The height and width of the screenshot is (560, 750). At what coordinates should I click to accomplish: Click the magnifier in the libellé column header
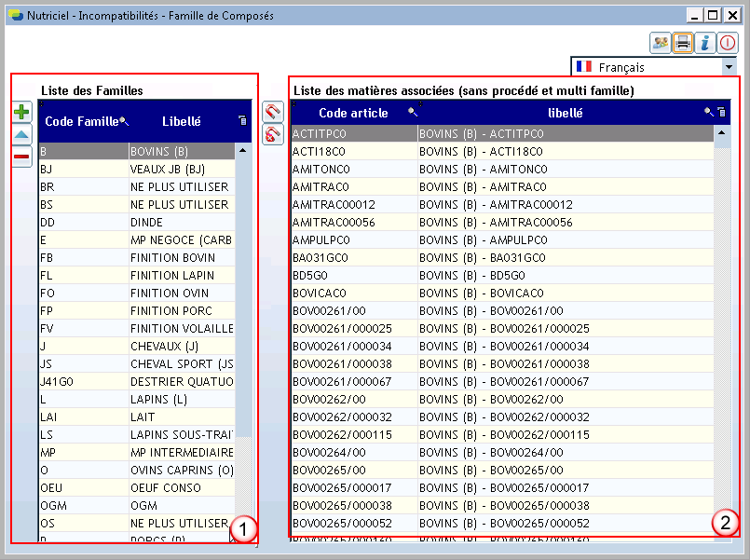709,112
